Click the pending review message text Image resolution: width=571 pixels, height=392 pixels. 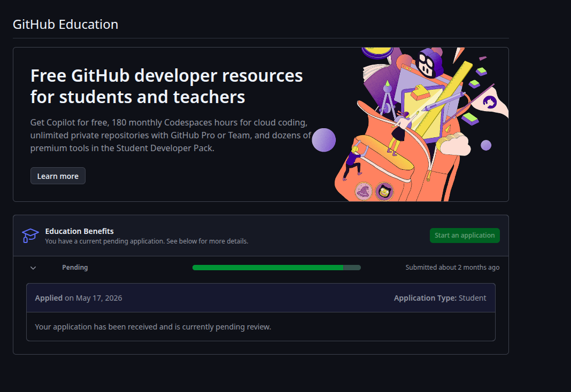(x=153, y=326)
